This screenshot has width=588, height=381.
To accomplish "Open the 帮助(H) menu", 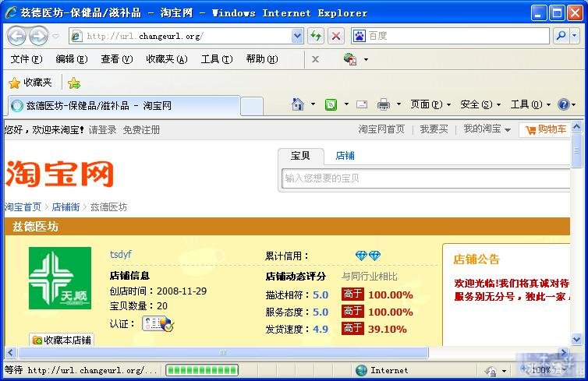I will [x=262, y=59].
